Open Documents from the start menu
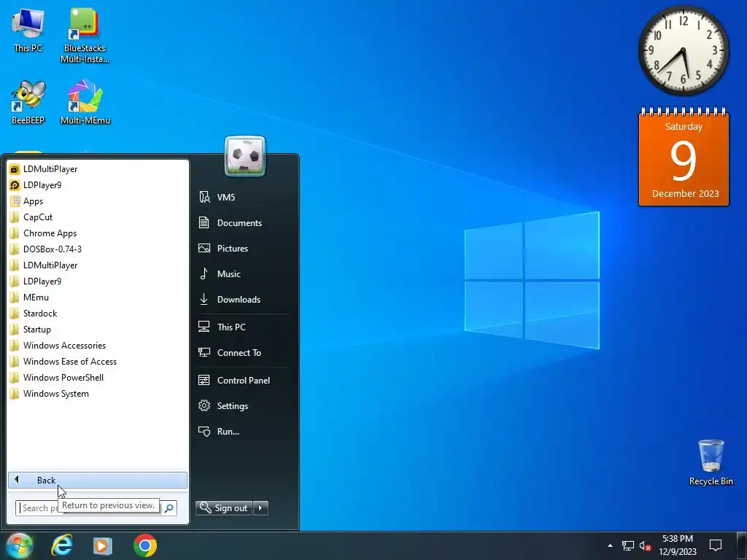The height and width of the screenshot is (560, 747). pyautogui.click(x=243, y=223)
